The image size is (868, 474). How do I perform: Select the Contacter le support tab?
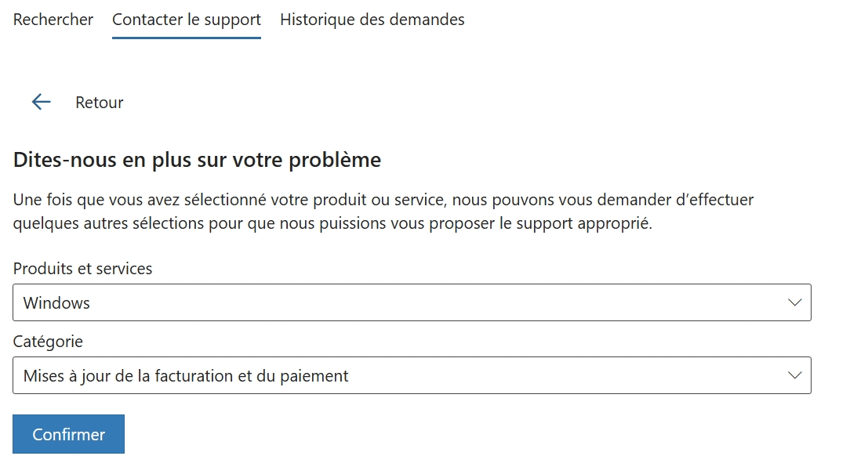point(187,20)
